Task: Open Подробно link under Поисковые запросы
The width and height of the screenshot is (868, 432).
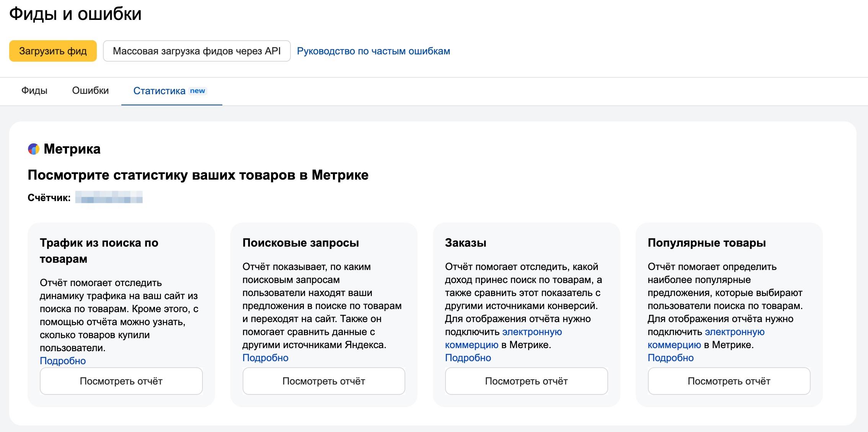Action: [265, 358]
